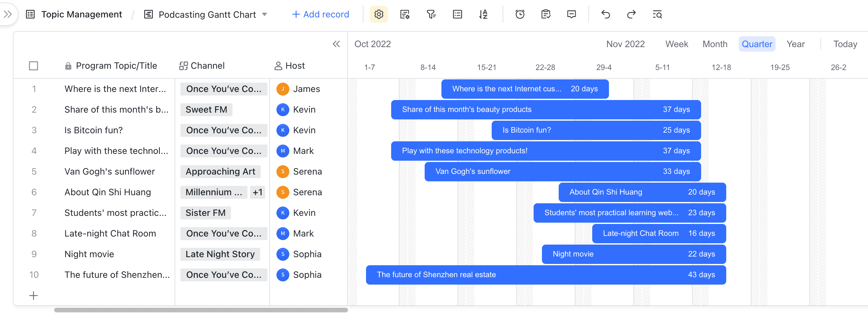Open the Gantt settings gear icon
The height and width of the screenshot is (313, 868).
click(378, 14)
